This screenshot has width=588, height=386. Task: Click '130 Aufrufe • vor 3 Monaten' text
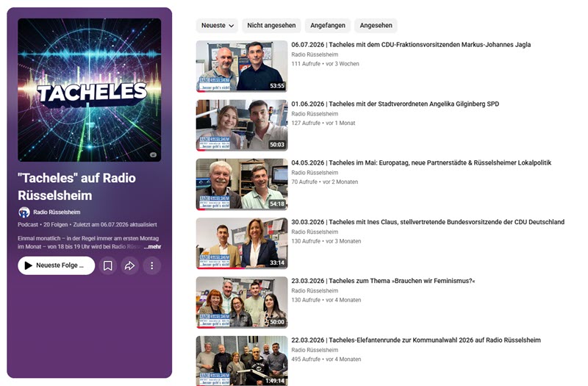326,241
